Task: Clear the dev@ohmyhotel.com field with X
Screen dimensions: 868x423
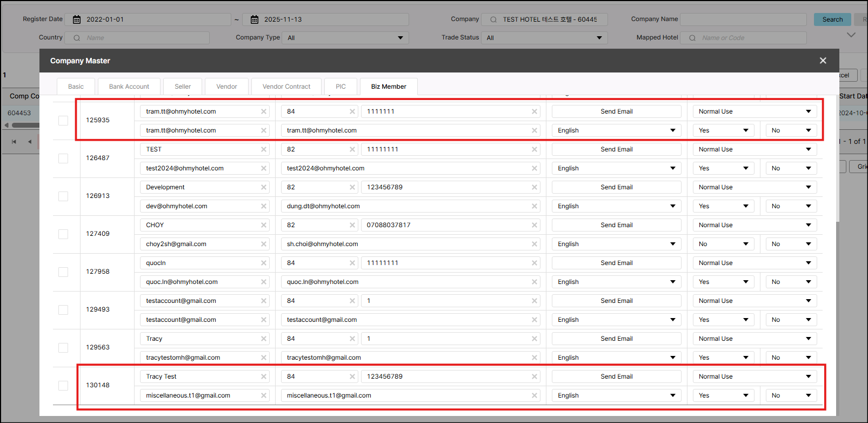Action: click(264, 206)
